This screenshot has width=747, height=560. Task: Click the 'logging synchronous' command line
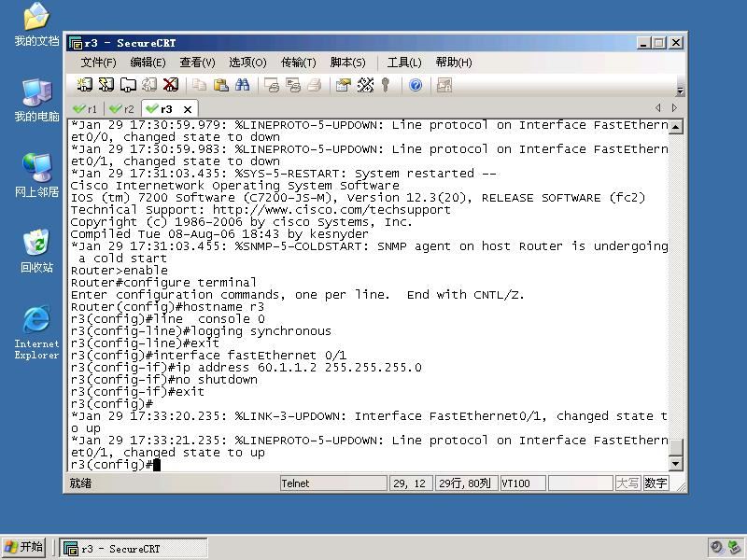point(201,331)
